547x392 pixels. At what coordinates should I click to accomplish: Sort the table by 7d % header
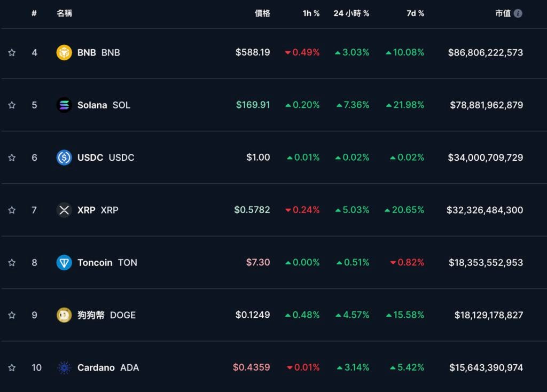(415, 13)
